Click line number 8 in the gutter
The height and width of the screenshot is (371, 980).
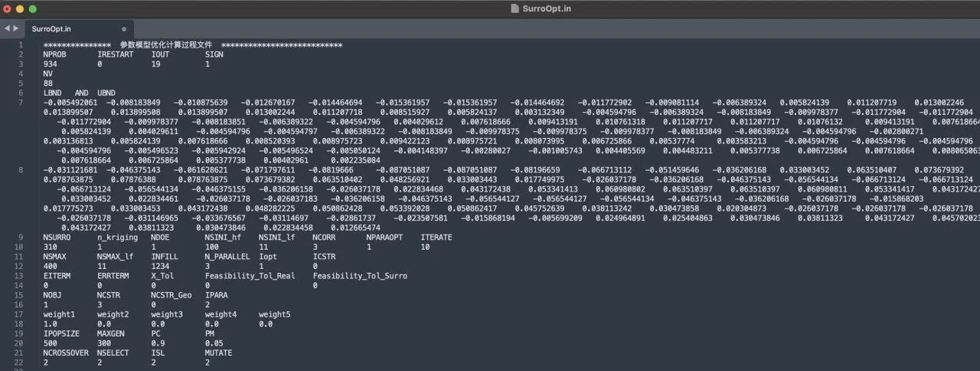21,169
